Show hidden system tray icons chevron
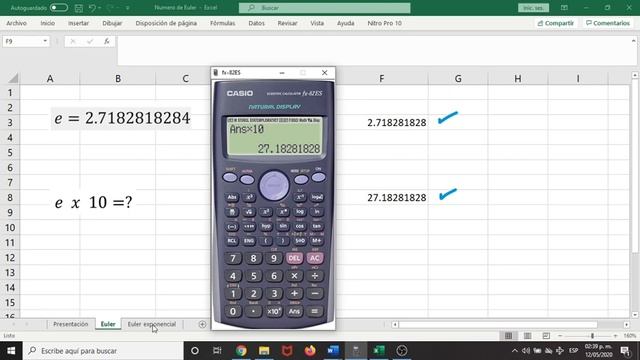 tap(515, 351)
